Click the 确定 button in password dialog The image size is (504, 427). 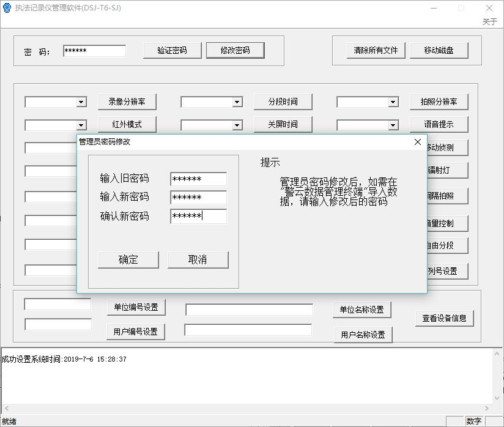128,259
